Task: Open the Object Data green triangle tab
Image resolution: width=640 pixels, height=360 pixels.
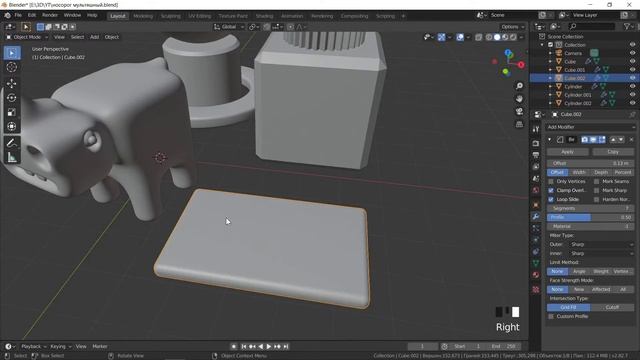Action: (x=536, y=263)
